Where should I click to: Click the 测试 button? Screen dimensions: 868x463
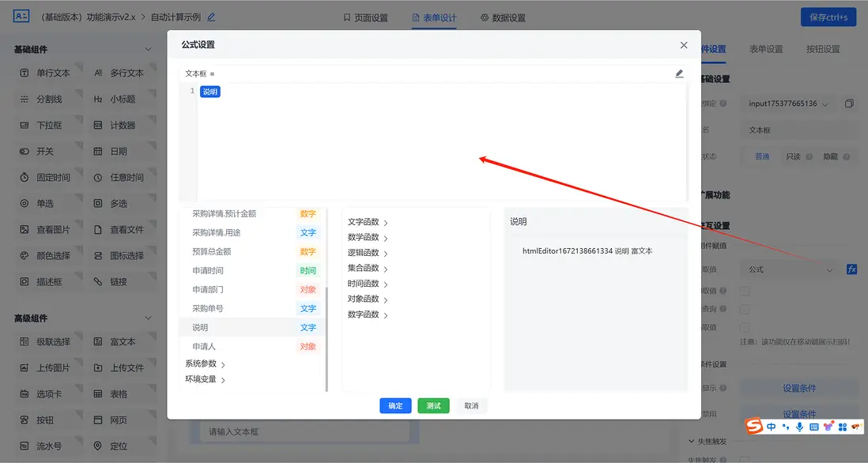coord(433,405)
